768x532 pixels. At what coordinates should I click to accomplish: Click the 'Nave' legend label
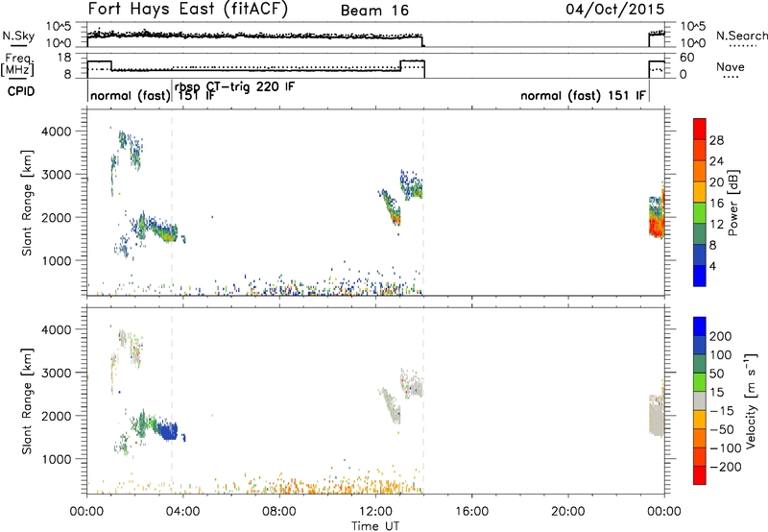pos(730,66)
